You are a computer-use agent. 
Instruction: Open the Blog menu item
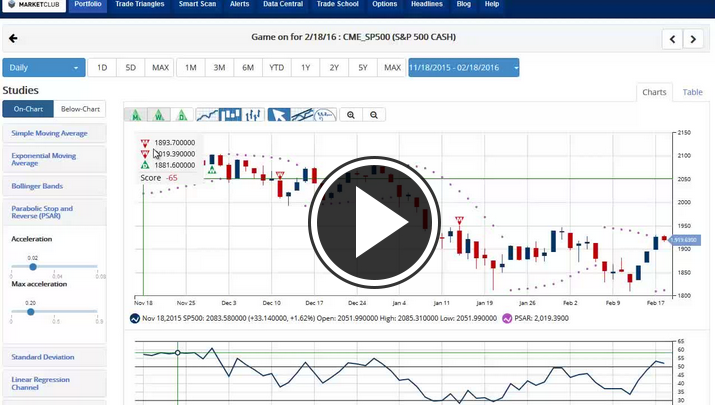tap(463, 5)
